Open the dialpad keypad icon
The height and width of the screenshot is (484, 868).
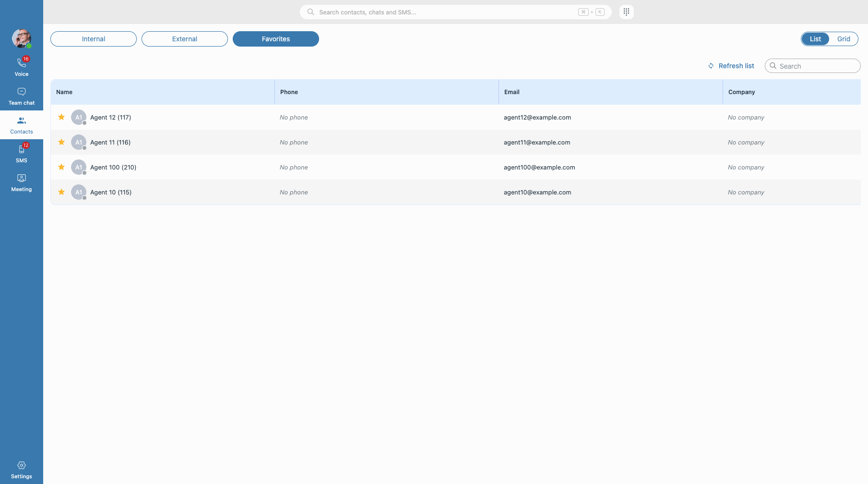coord(626,12)
